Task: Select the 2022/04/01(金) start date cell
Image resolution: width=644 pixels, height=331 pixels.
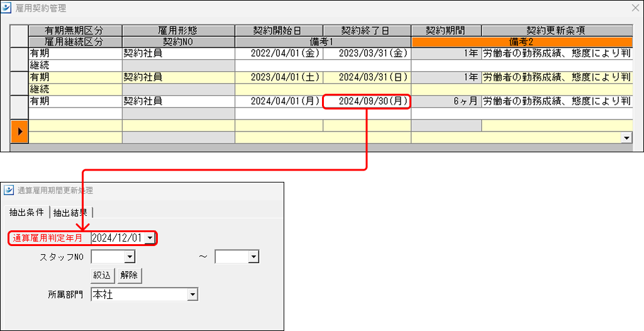Action: pos(279,53)
